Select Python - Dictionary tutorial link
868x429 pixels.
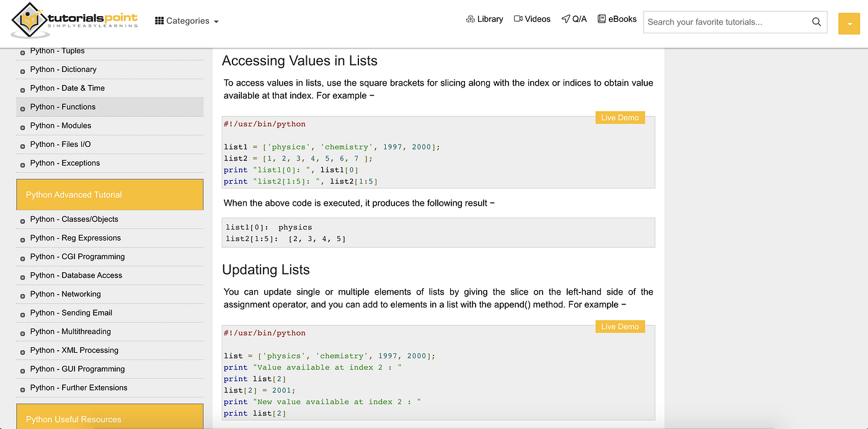(x=63, y=69)
